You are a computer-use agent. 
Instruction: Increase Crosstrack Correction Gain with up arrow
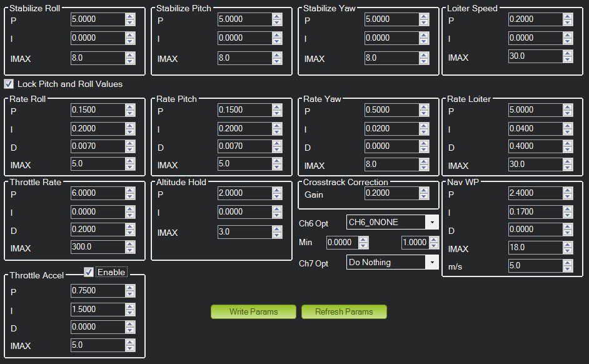point(424,191)
